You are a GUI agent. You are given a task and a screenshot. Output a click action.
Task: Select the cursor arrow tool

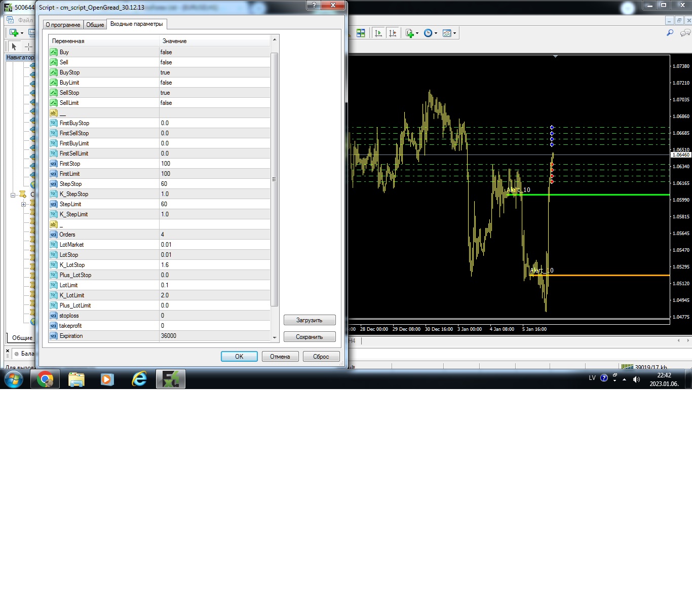(14, 47)
